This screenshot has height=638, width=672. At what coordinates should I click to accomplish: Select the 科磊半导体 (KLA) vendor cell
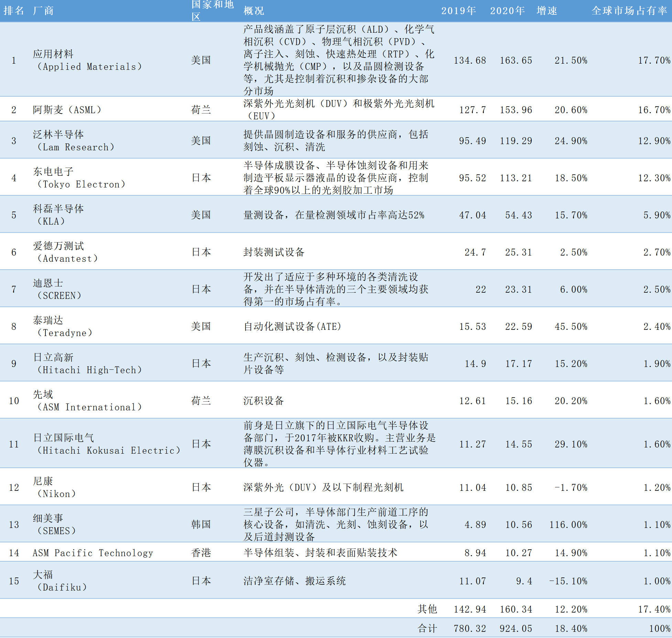(58, 215)
